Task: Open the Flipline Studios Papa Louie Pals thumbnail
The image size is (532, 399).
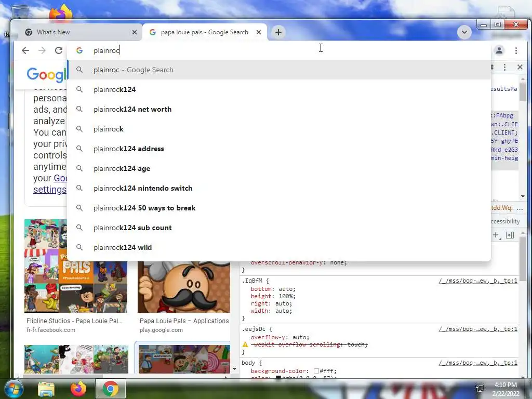Action: click(76, 266)
